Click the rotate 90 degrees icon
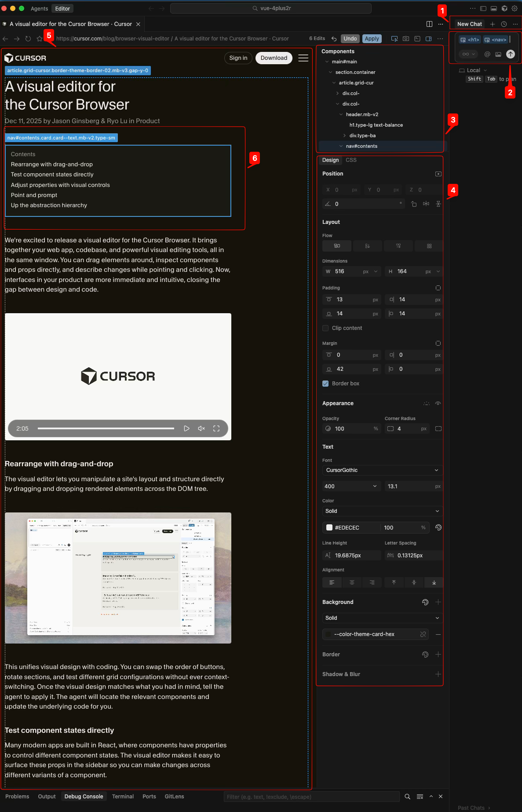The image size is (522, 812). pos(414,204)
